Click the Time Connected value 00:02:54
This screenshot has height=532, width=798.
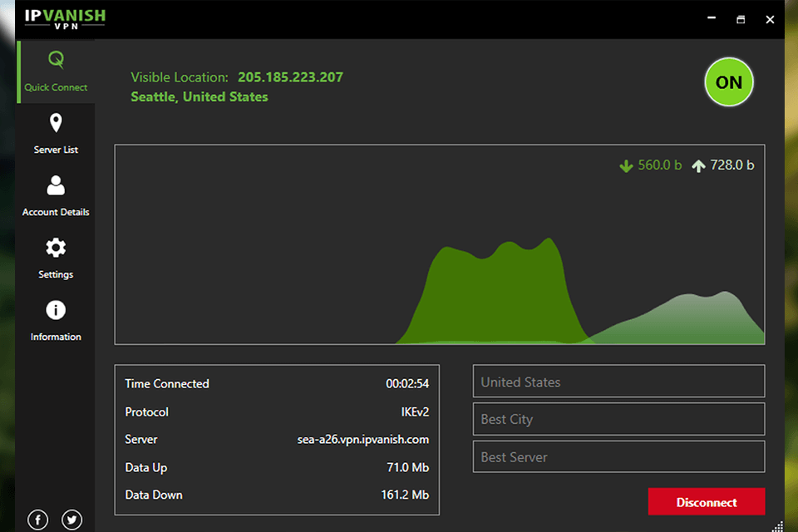pyautogui.click(x=407, y=384)
